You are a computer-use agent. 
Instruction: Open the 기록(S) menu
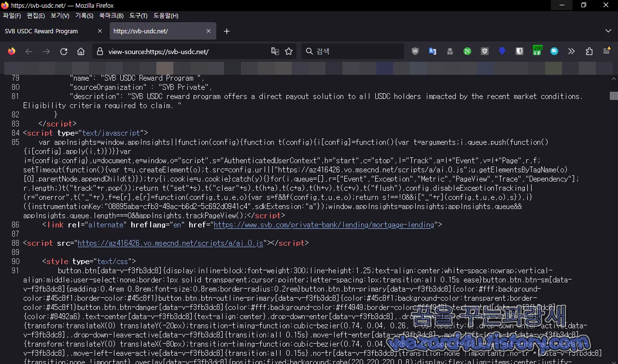point(84,15)
